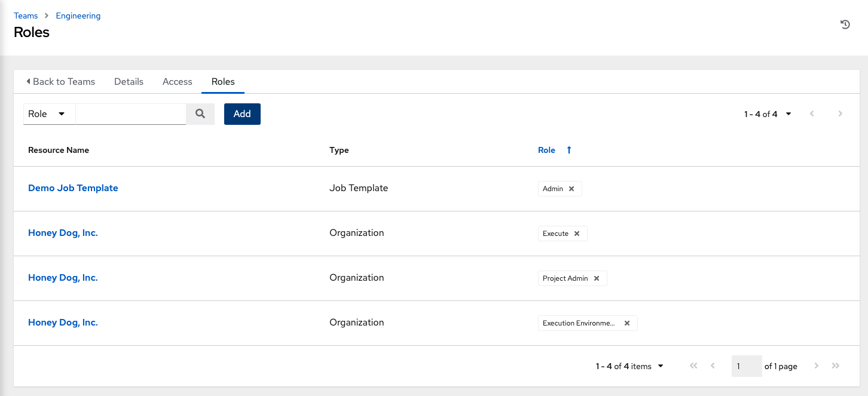
Task: Open the Role filter type dropdown
Action: [48, 113]
